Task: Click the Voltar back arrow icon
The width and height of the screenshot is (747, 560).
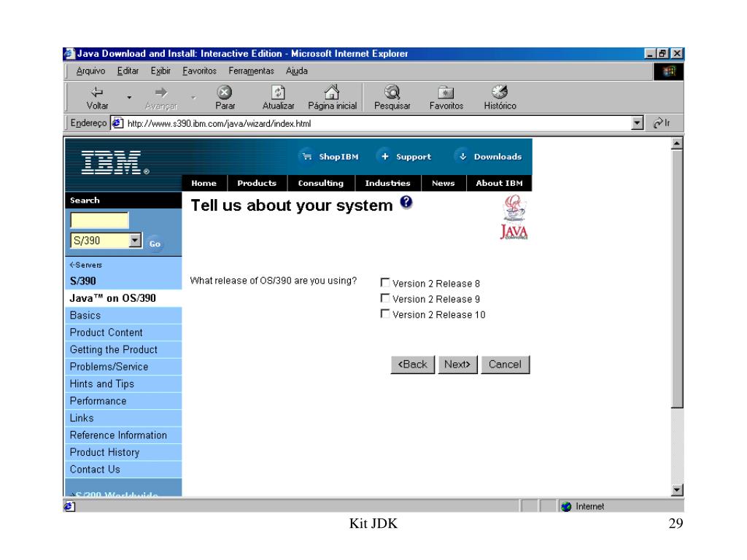Action: 97,91
